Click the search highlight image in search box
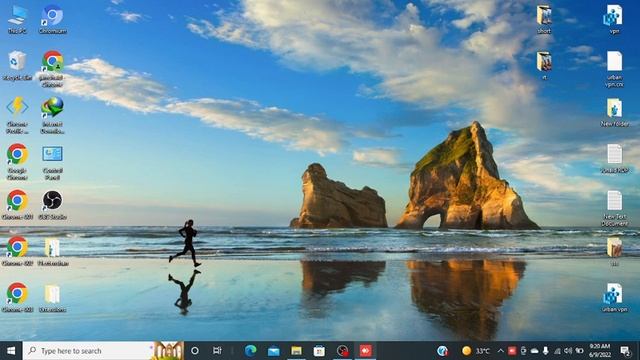 pos(168,351)
